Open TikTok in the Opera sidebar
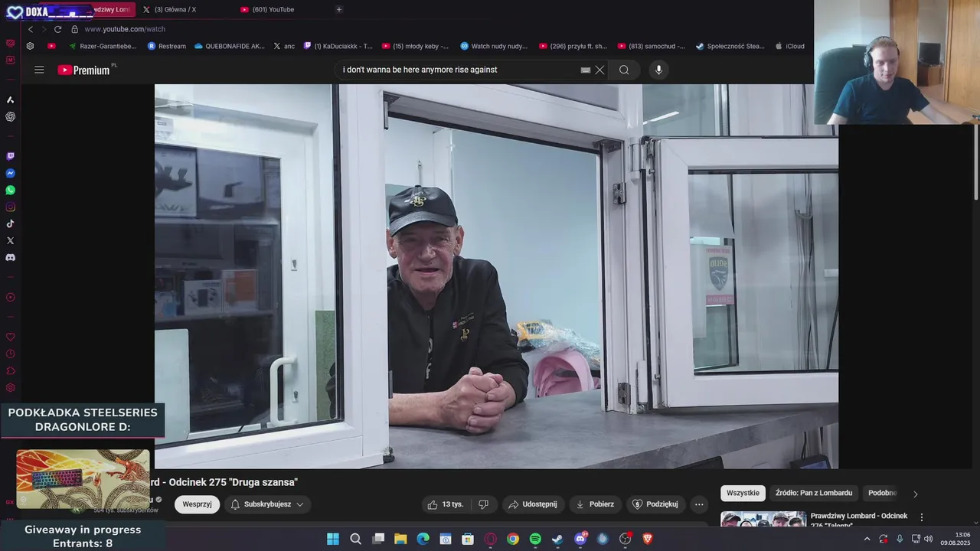The width and height of the screenshot is (980, 551). 10,223
